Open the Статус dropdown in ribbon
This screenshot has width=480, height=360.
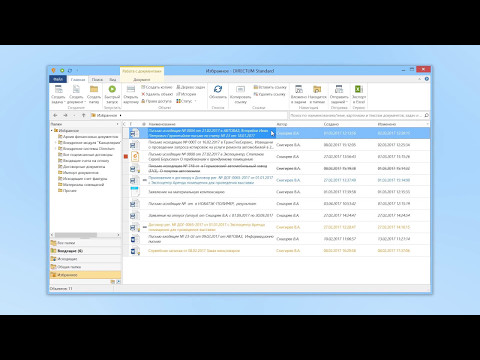coord(186,101)
